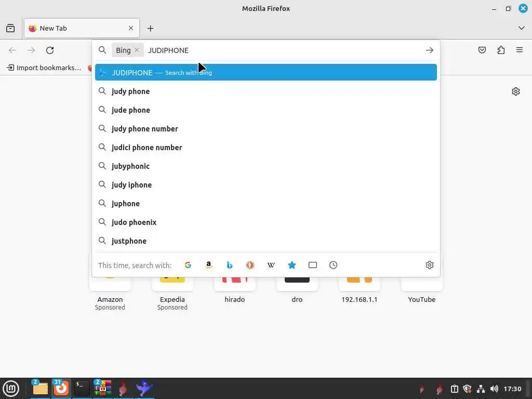Open 192.168.1.1 shortcut tile
This screenshot has width=532, height=399.
click(x=360, y=290)
